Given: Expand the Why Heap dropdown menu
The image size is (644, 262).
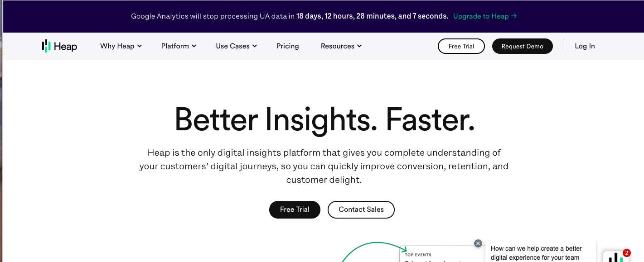Looking at the screenshot, I should tap(121, 46).
